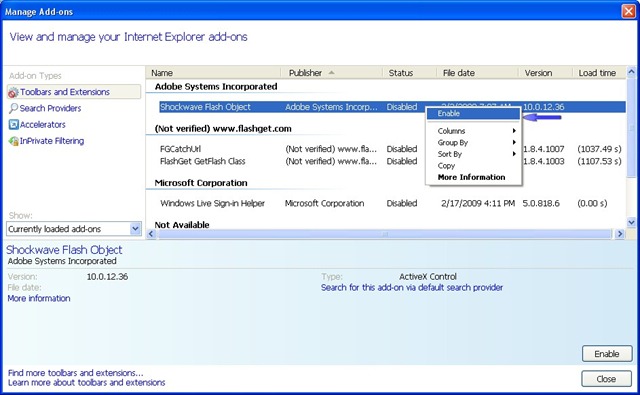Open InPrivate Filtering category

coord(52,141)
